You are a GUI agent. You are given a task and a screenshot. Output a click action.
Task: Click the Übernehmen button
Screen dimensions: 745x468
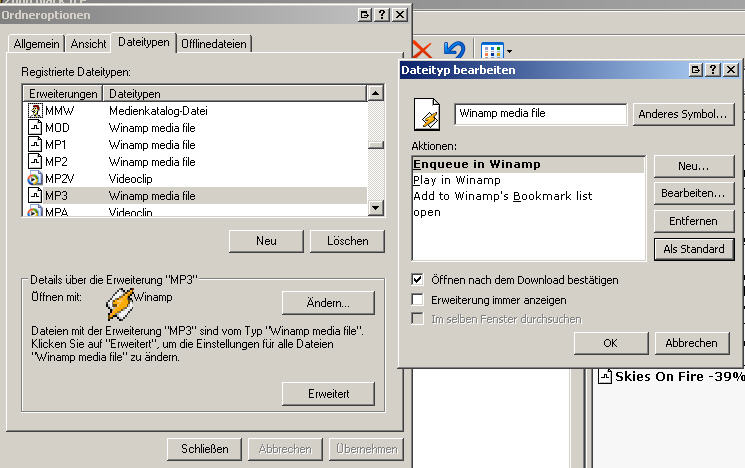click(x=366, y=449)
